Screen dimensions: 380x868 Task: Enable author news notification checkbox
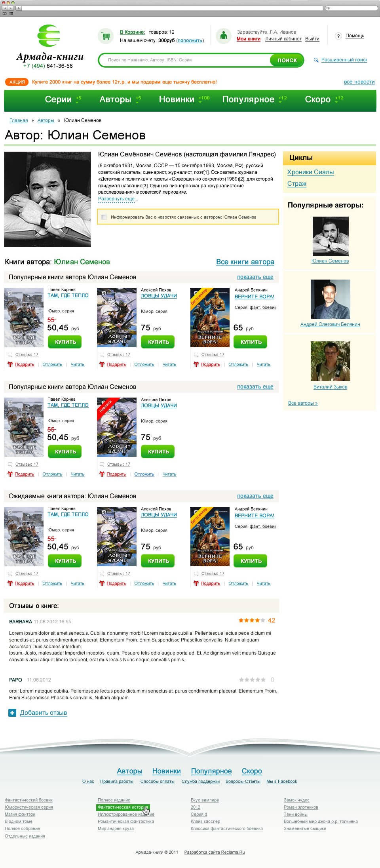pyautogui.click(x=104, y=217)
